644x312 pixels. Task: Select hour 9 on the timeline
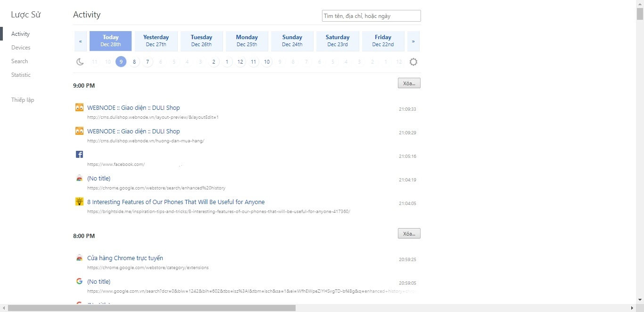click(121, 62)
